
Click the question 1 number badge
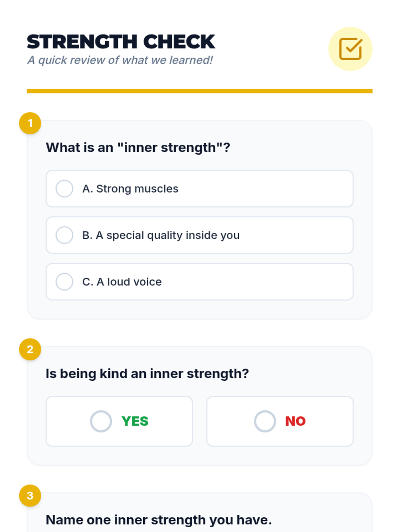[30, 123]
